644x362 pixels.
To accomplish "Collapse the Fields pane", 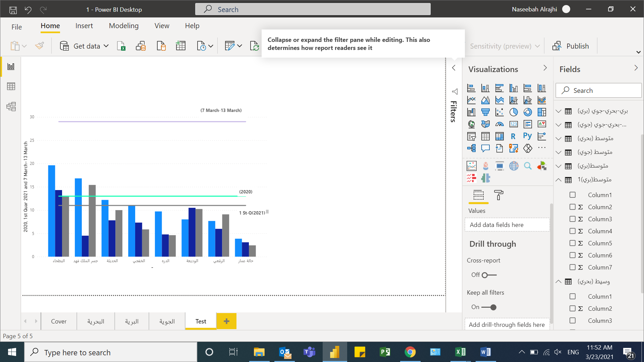I will (636, 68).
